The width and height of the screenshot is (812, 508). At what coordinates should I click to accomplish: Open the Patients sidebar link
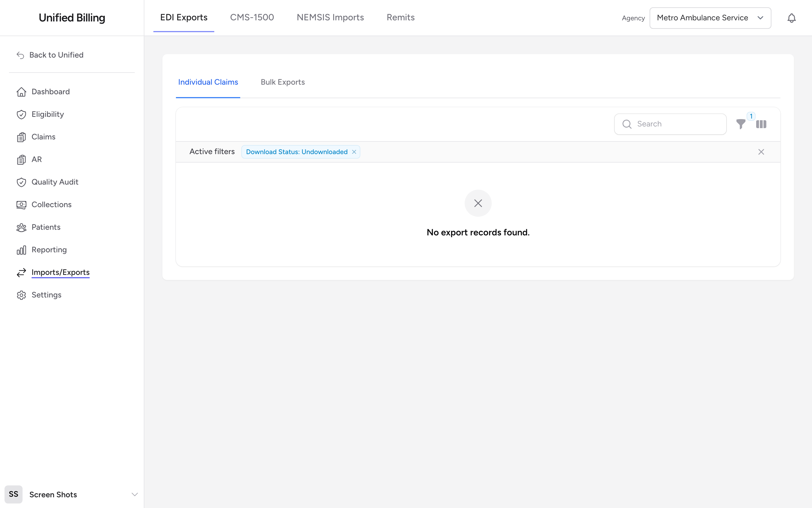tap(46, 227)
